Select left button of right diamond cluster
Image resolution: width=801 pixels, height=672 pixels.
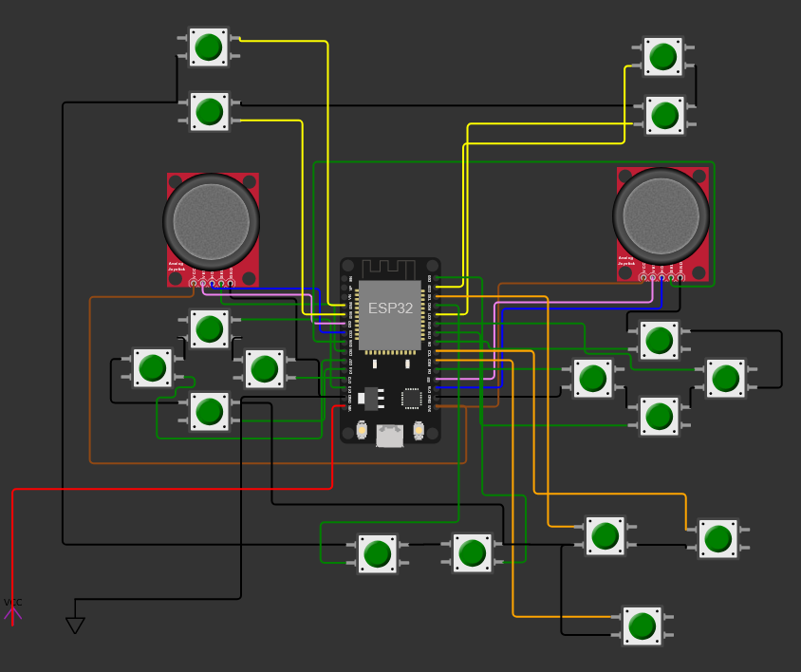pyautogui.click(x=592, y=378)
